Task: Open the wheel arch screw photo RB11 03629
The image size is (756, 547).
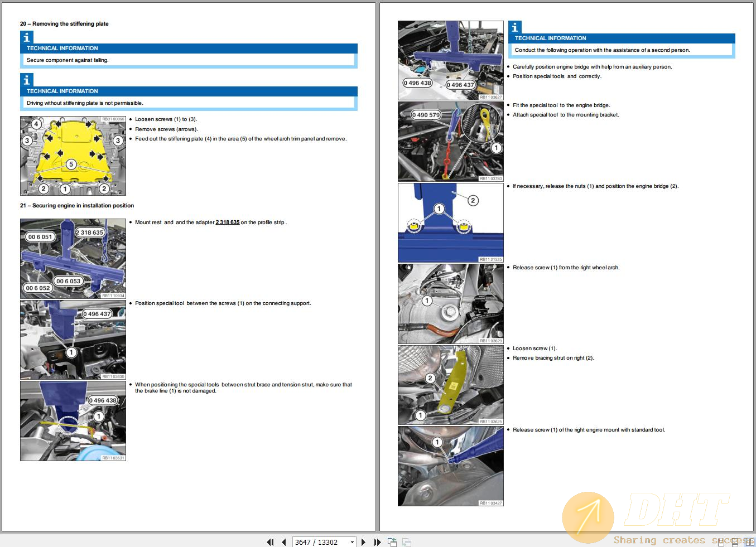Action: (451, 304)
